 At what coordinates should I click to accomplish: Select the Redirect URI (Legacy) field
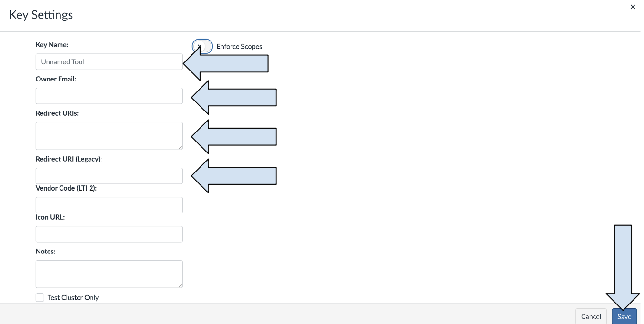pyautogui.click(x=109, y=176)
